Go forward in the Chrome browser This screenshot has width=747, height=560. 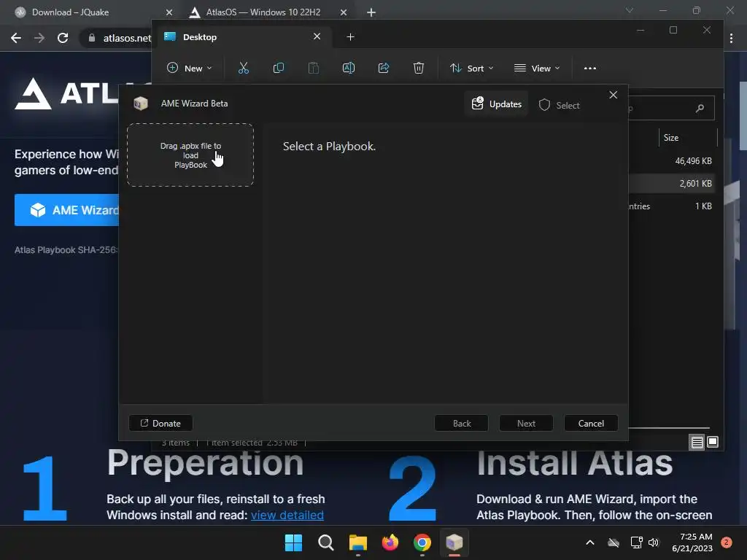39,38
